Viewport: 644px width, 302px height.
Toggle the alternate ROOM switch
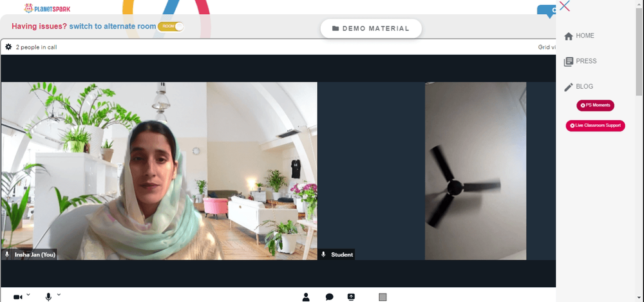pyautogui.click(x=171, y=26)
